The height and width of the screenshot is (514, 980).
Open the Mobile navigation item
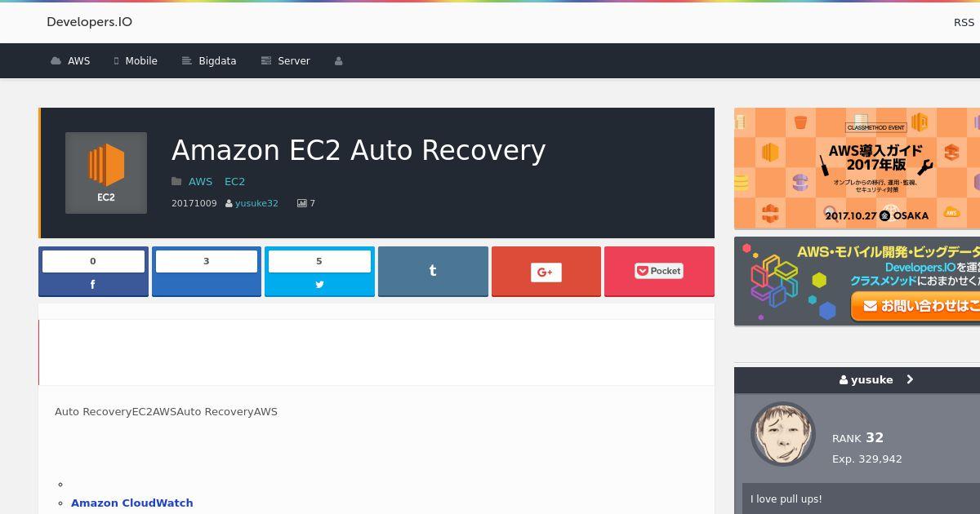136,61
